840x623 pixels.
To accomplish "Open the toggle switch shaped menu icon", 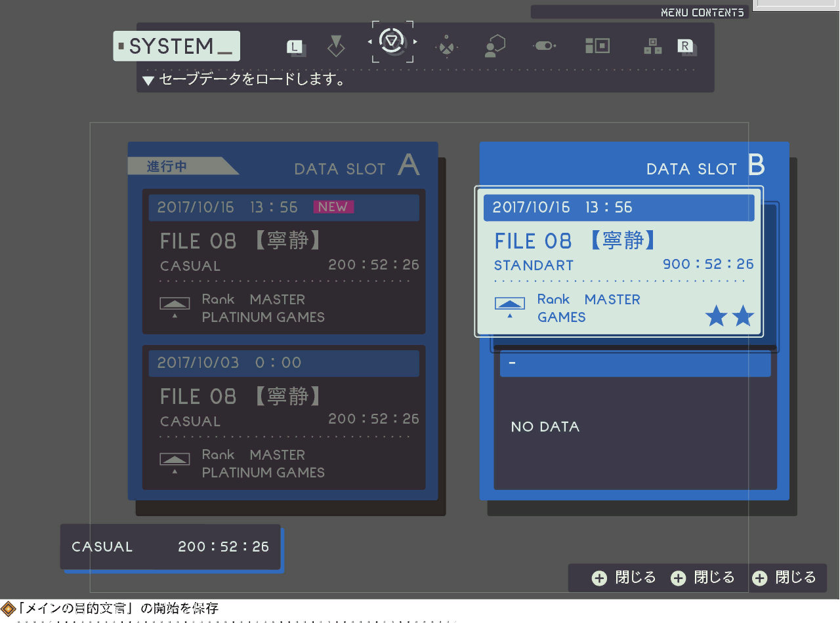I will (544, 45).
